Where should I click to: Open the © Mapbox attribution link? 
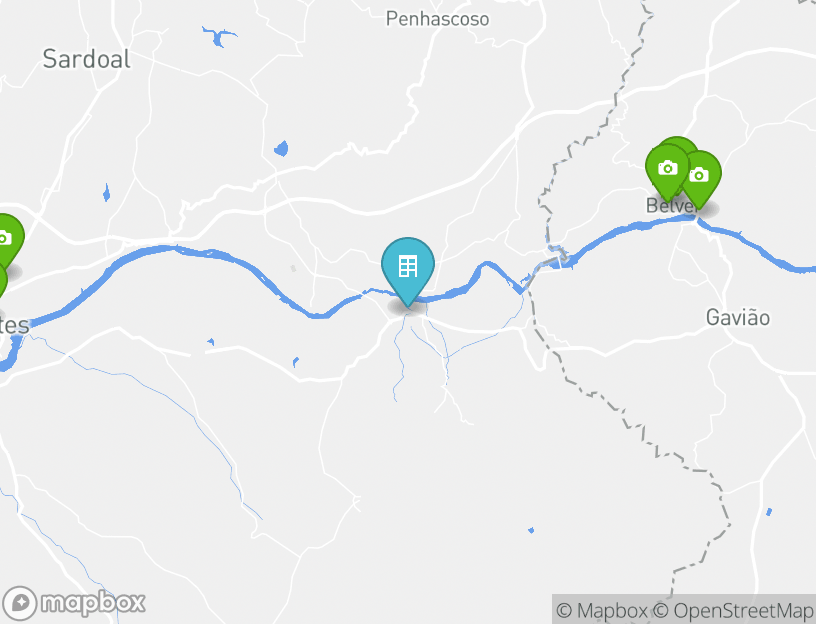tap(602, 610)
